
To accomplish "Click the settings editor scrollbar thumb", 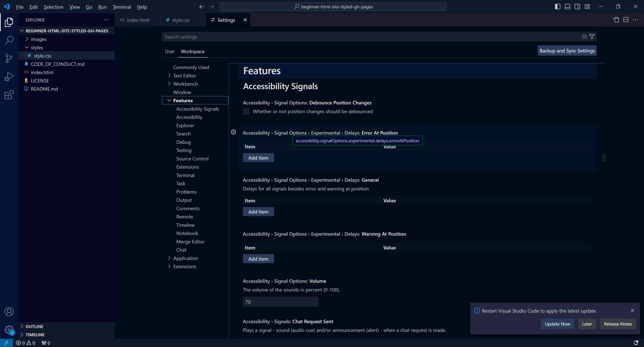I will [x=604, y=157].
